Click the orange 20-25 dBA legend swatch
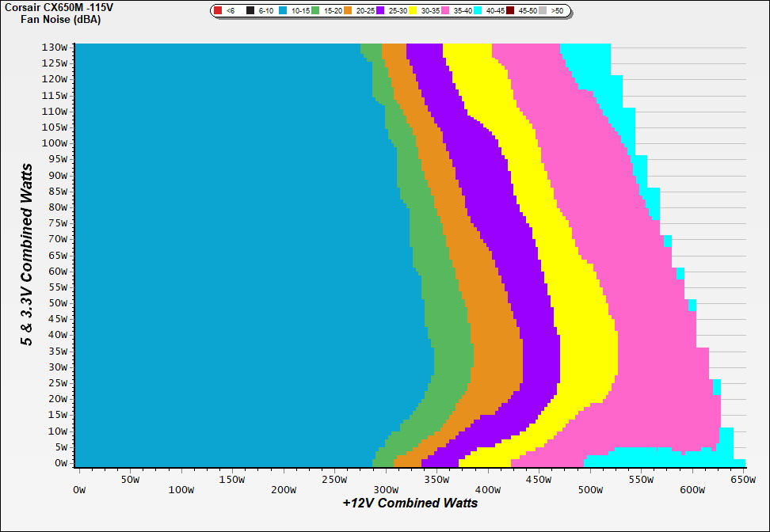The height and width of the screenshot is (532, 770). point(348,11)
